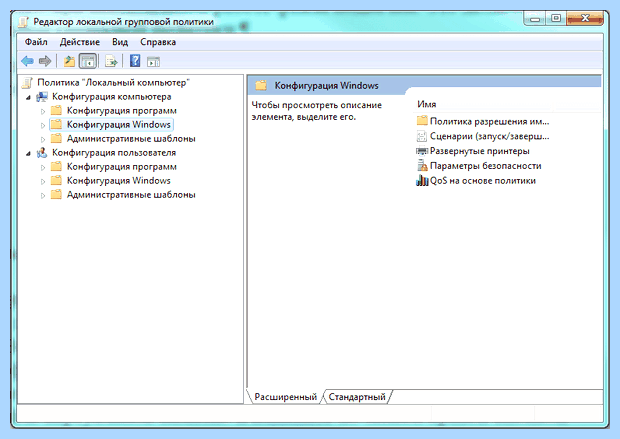The height and width of the screenshot is (439, 620).
Task: Select Параметры безопасности list entry text
Action: click(x=486, y=166)
